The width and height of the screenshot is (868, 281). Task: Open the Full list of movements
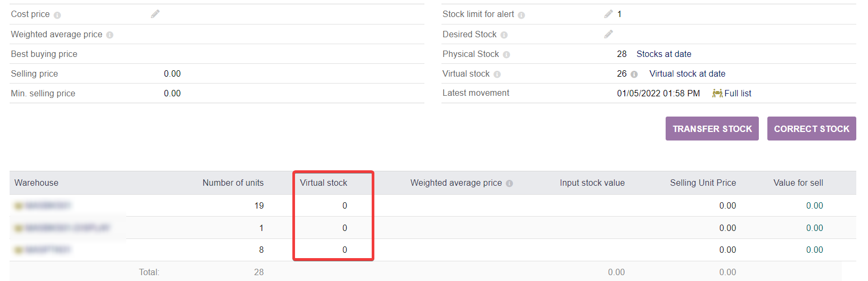738,93
